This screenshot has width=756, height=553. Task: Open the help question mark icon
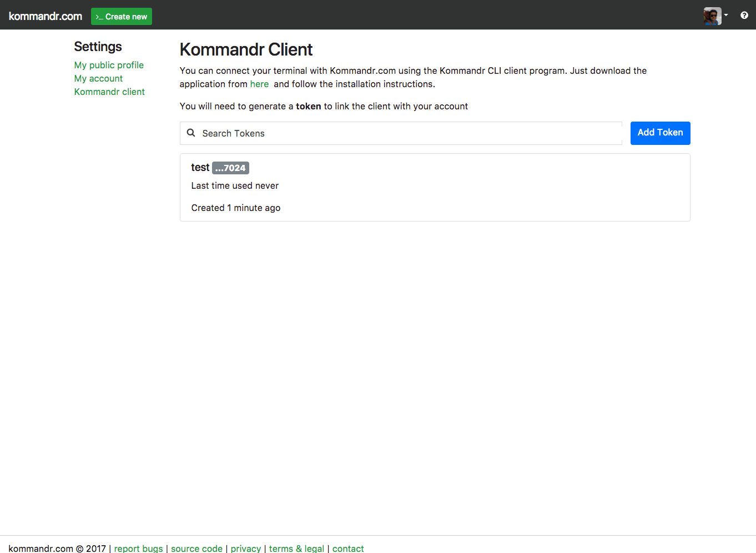click(x=744, y=16)
